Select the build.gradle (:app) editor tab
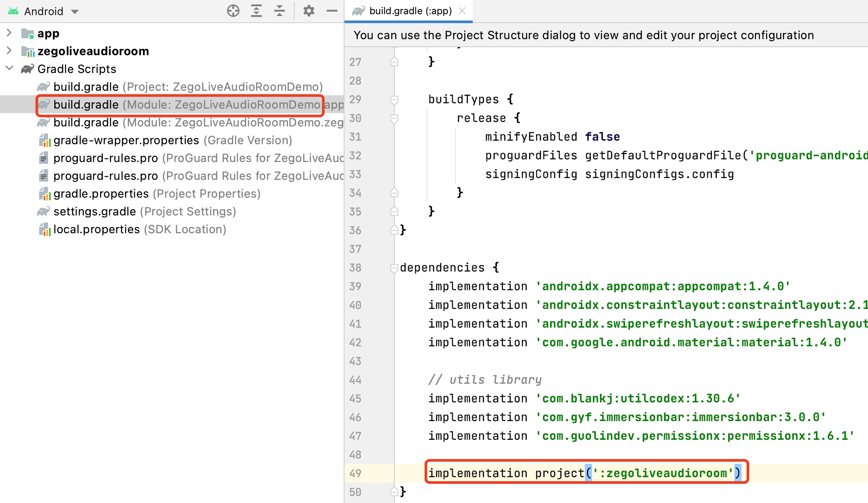This screenshot has height=503, width=868. point(410,11)
